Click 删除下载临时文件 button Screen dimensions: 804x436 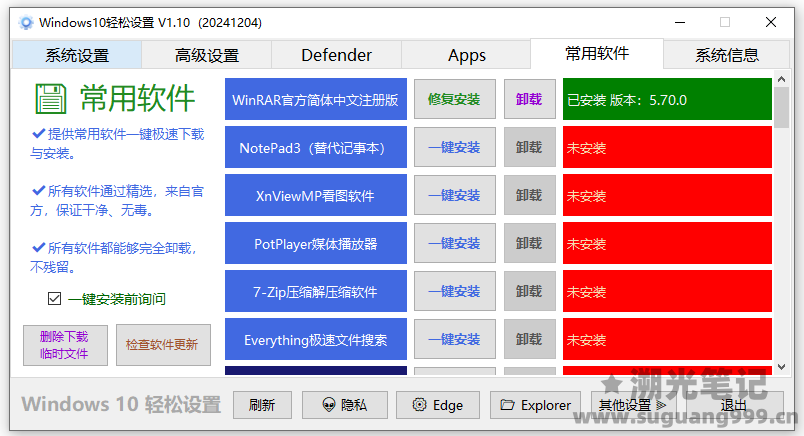tap(65, 345)
